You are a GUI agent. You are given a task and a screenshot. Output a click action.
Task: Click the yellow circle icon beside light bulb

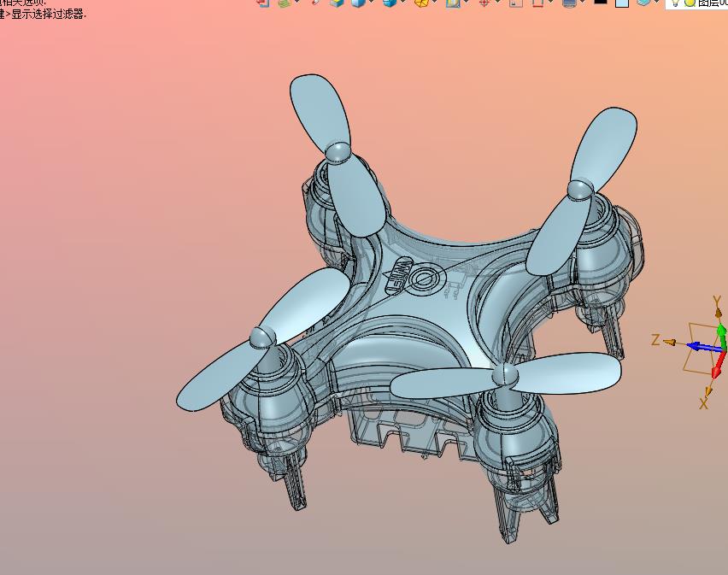[x=690, y=3]
